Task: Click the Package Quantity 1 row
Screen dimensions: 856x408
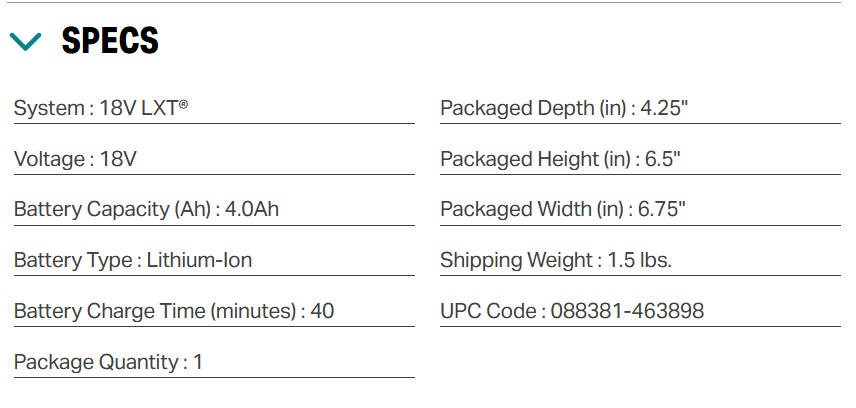Action: (x=214, y=362)
